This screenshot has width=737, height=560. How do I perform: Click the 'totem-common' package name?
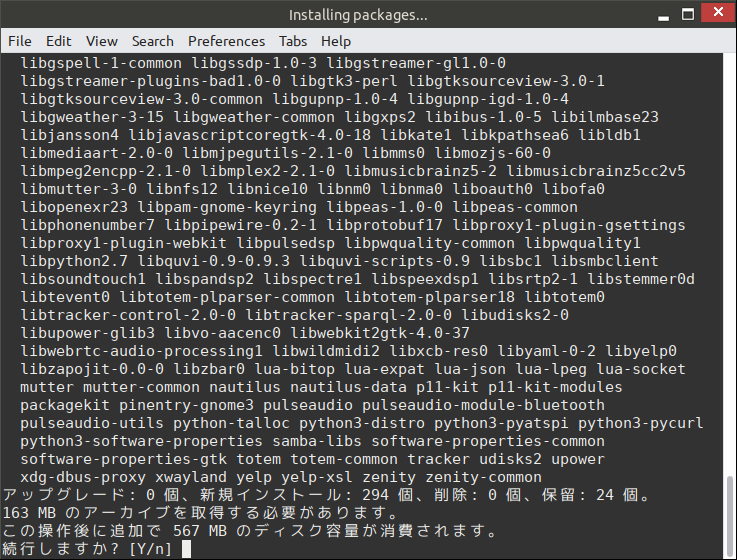click(344, 459)
